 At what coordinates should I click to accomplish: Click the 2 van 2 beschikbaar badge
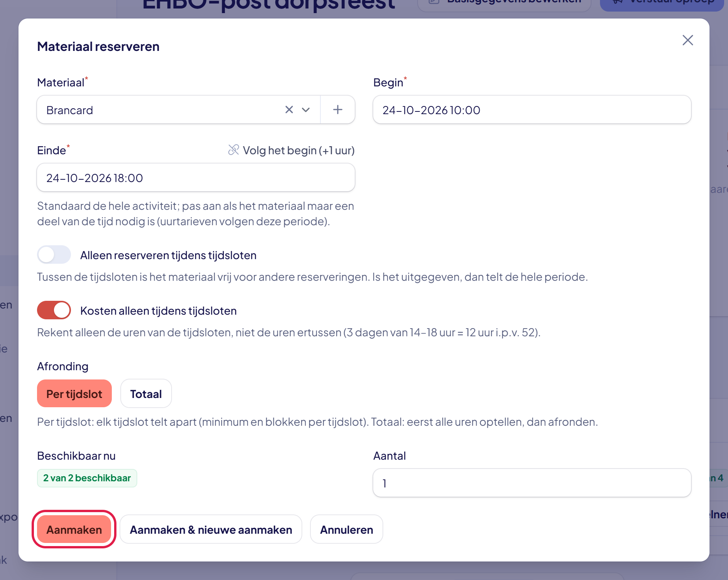point(87,478)
